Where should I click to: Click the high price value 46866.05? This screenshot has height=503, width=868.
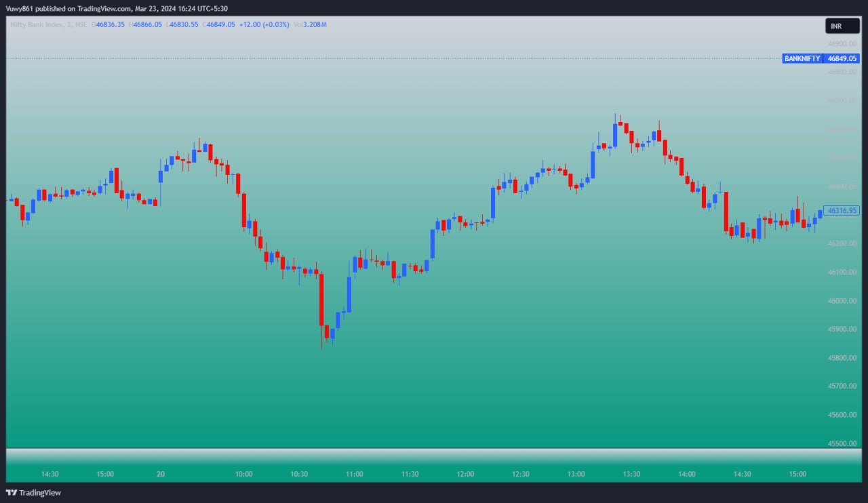point(147,24)
